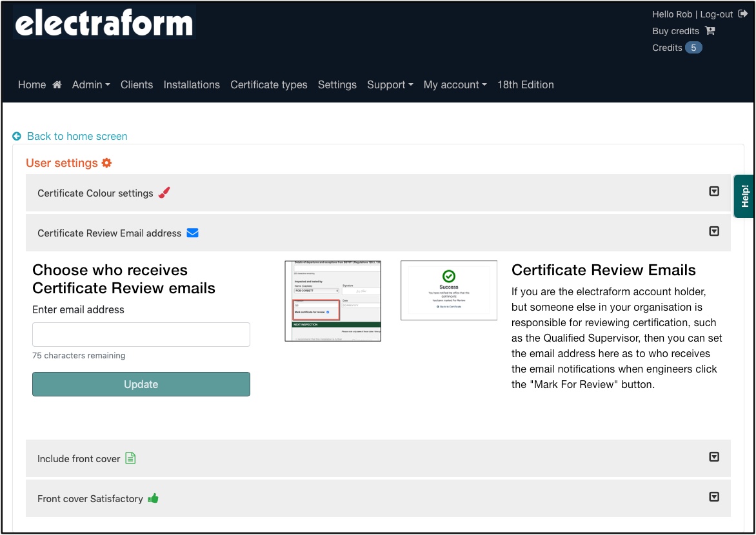The image size is (756, 535).
Task: Open the Installations page
Action: pyautogui.click(x=192, y=85)
